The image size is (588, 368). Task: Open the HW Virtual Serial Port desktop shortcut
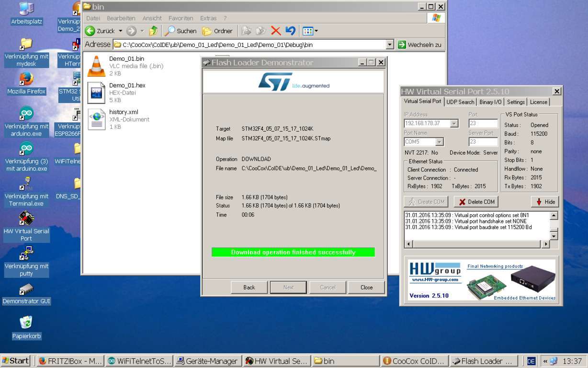coord(26,218)
